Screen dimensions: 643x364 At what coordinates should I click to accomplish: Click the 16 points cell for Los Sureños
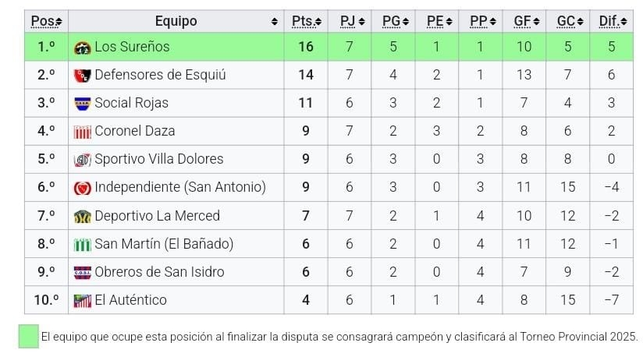306,47
